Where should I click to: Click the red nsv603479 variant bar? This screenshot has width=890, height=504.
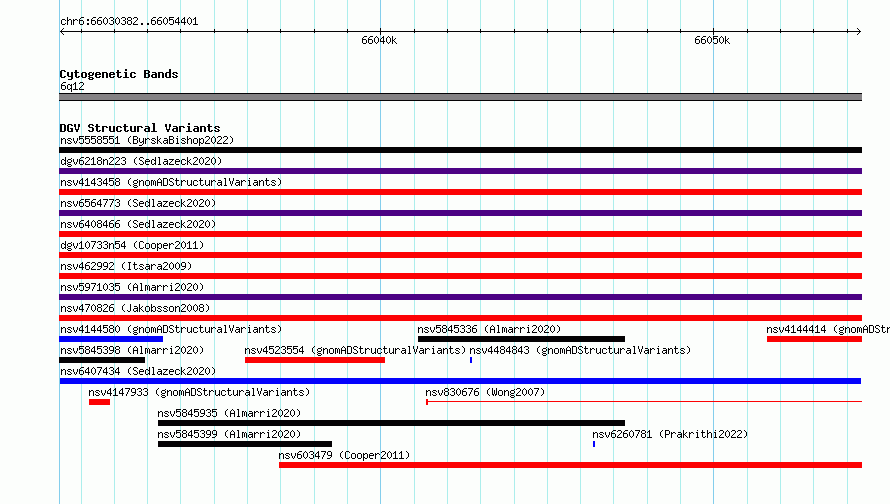tap(570, 465)
